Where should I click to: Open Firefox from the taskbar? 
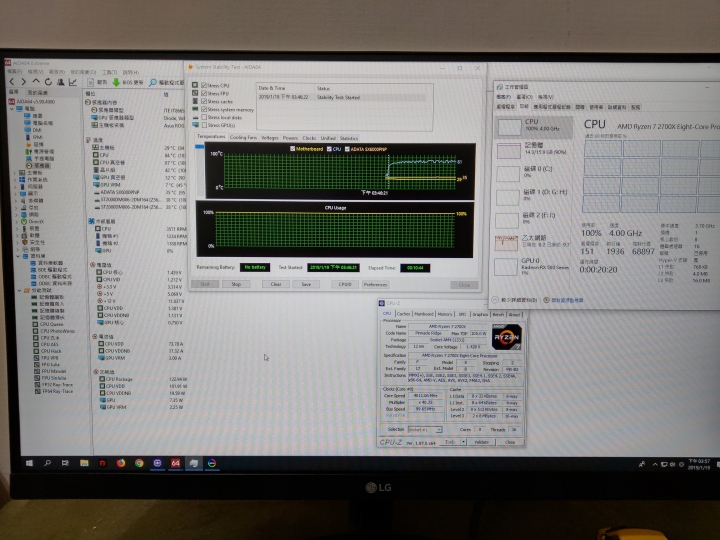[121, 463]
